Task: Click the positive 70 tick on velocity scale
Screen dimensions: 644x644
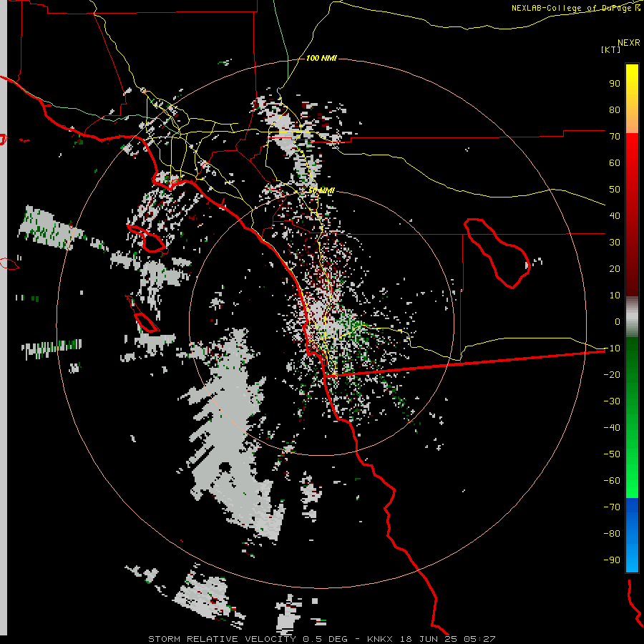Action: tap(615, 137)
